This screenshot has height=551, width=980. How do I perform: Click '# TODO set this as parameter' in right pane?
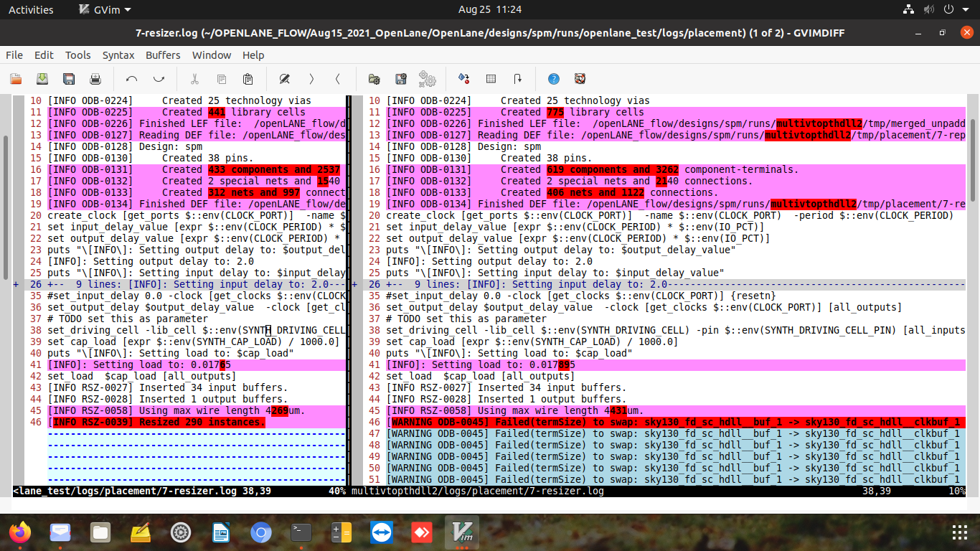point(466,319)
